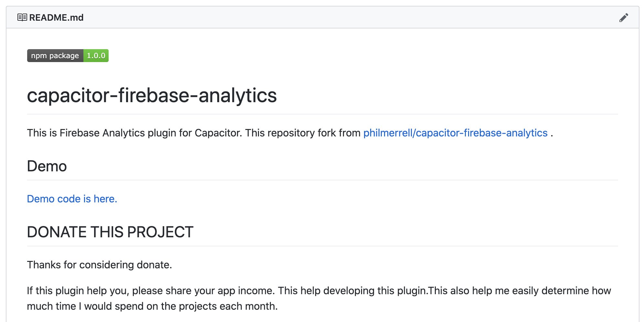Click the divider line under the Demo heading
The width and height of the screenshot is (644, 322).
click(322, 180)
